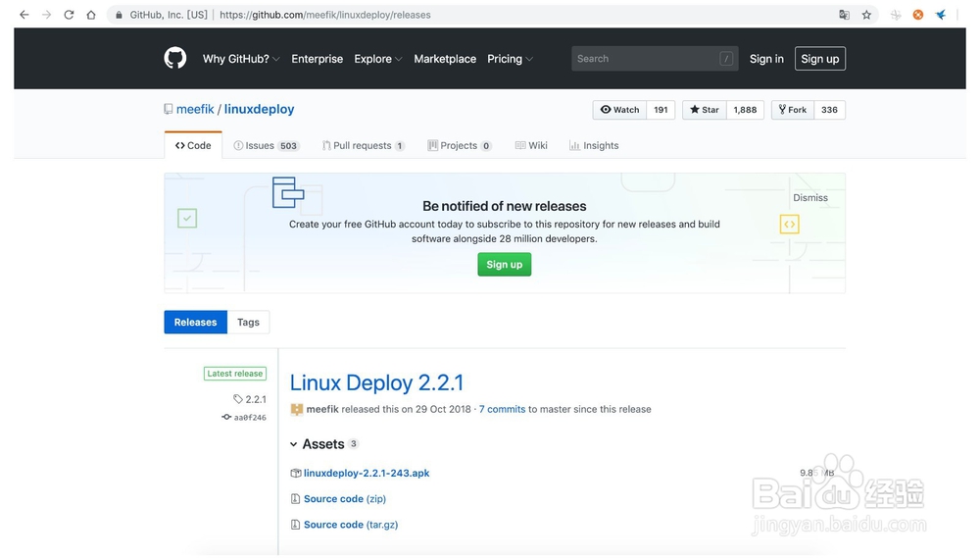Click the orange extension icon in the toolbar
The height and width of the screenshot is (558, 980).
(918, 15)
